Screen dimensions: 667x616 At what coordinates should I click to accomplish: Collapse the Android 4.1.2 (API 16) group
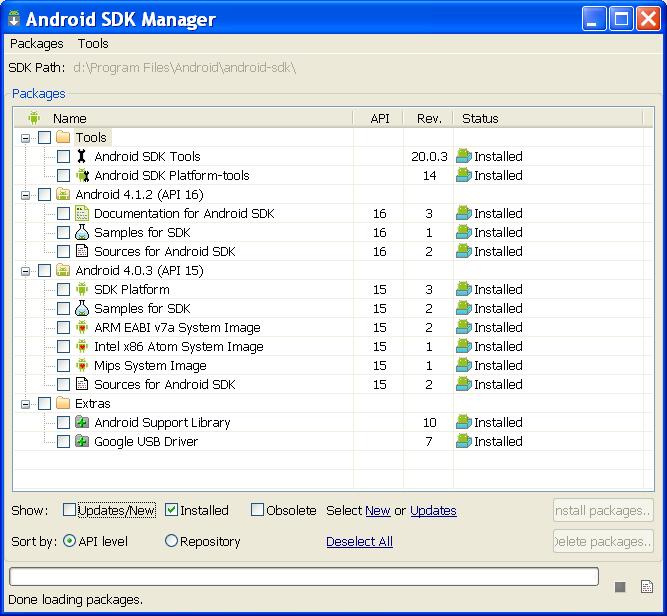click(x=26, y=195)
